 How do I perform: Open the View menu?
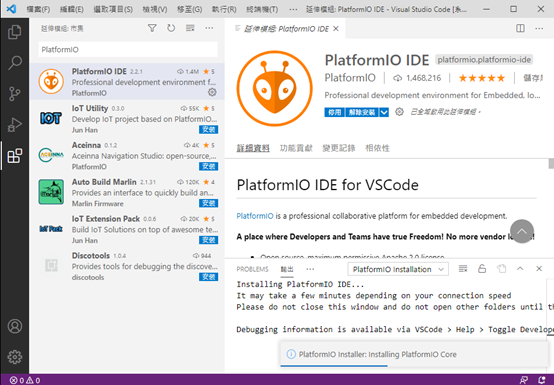tap(155, 9)
